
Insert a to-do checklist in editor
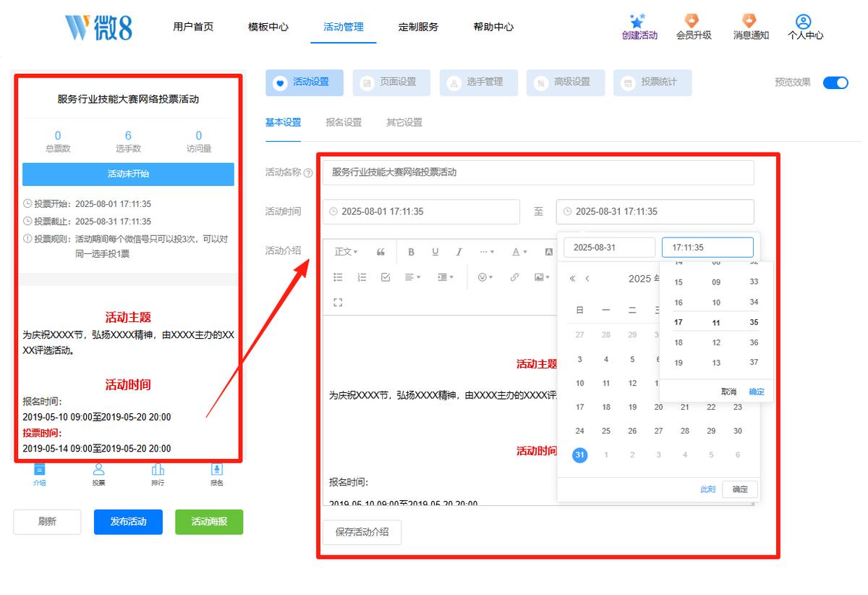(386, 277)
